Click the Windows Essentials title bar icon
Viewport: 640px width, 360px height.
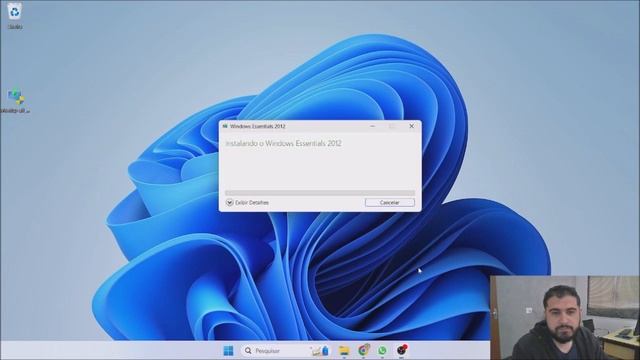pyautogui.click(x=225, y=126)
